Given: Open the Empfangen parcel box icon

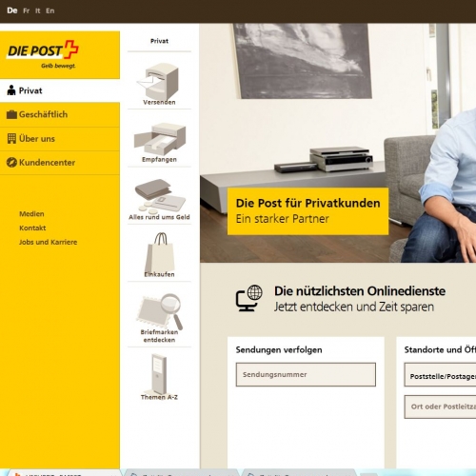Looking at the screenshot, I should (x=160, y=139).
